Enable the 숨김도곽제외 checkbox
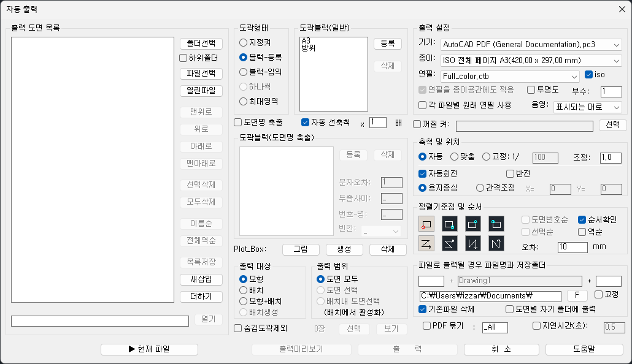Viewport: 632px width, 364px height. coord(261,328)
